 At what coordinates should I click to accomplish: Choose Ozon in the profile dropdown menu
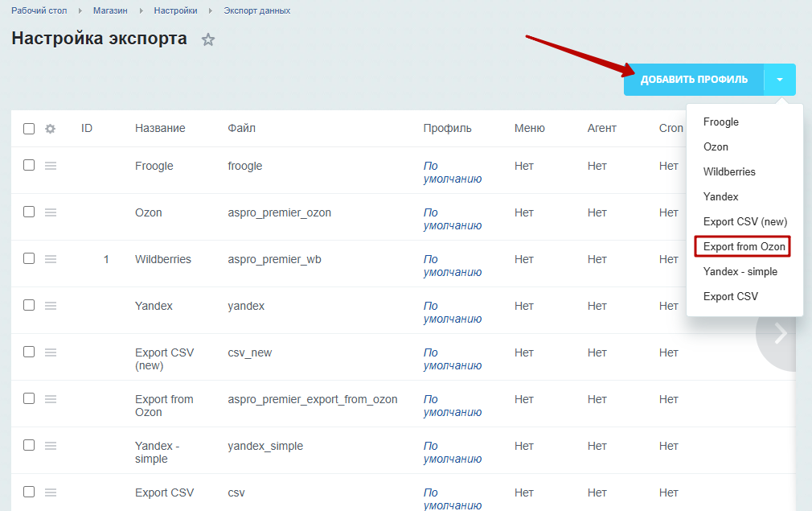click(x=716, y=146)
